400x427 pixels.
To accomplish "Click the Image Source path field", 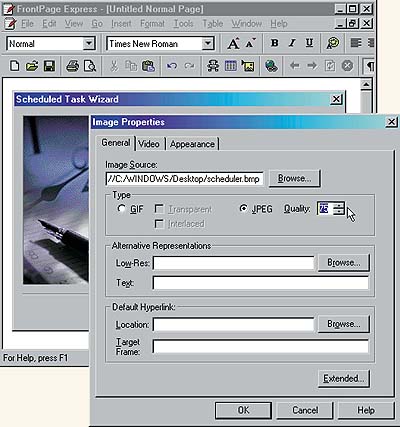I will pyautogui.click(x=184, y=179).
